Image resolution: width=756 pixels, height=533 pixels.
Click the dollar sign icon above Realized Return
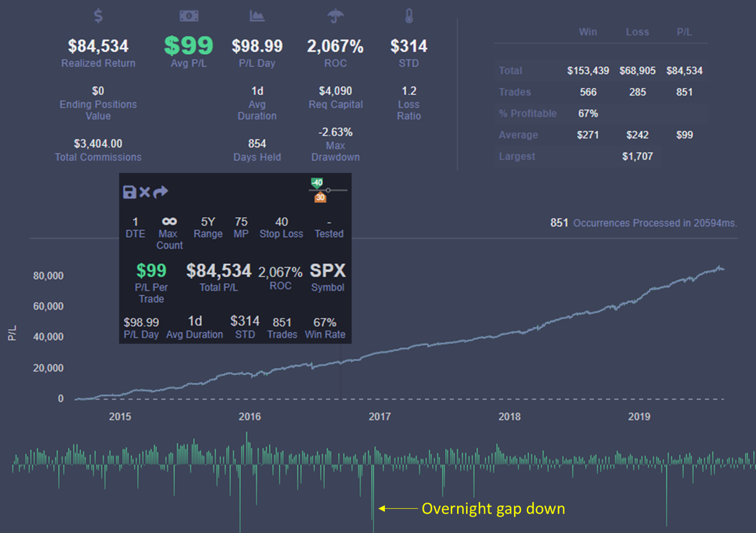click(x=98, y=16)
